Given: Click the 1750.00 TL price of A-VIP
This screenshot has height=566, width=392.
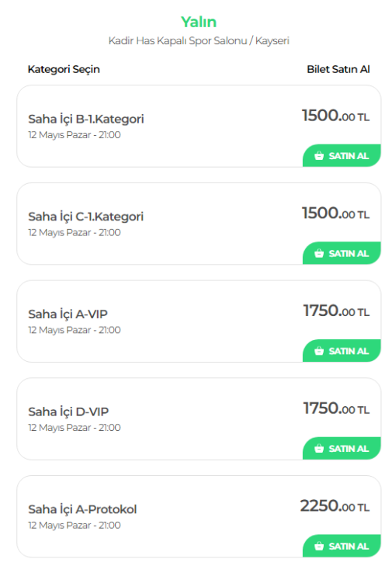Looking at the screenshot, I should click(336, 311).
